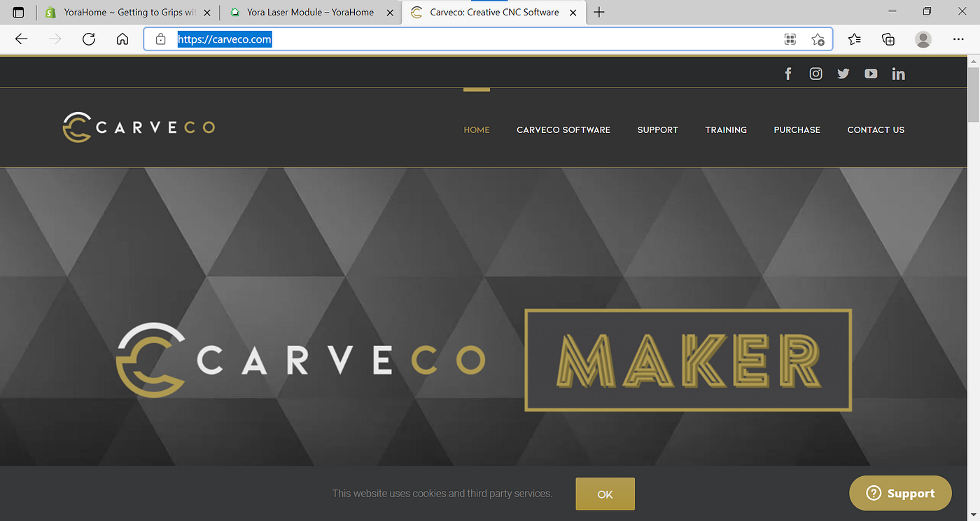This screenshot has height=521, width=980.
Task: Click the Carveco Maker banner image
Action: (484, 317)
